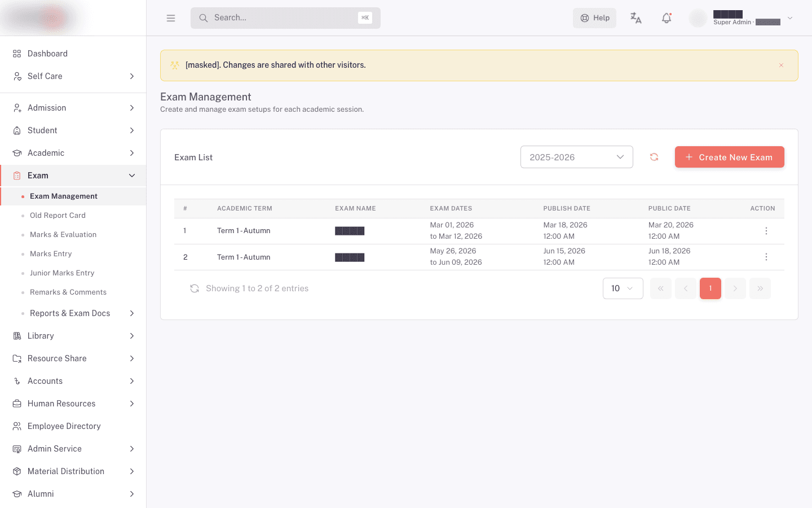Open Marks & Evaluation page
This screenshot has width=812, height=508.
73,235
